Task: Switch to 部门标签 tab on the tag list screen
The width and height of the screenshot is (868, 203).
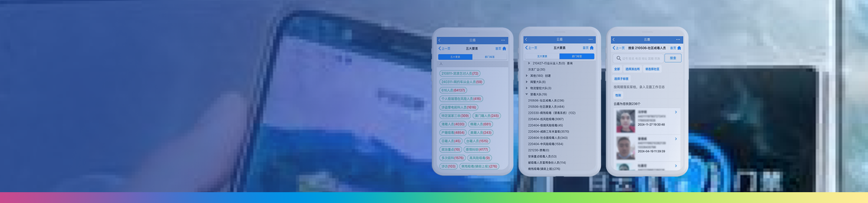Action: point(490,57)
